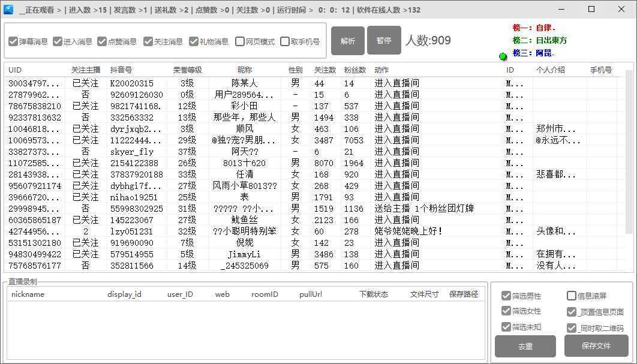Uncheck 关注消息

pyautogui.click(x=146, y=41)
